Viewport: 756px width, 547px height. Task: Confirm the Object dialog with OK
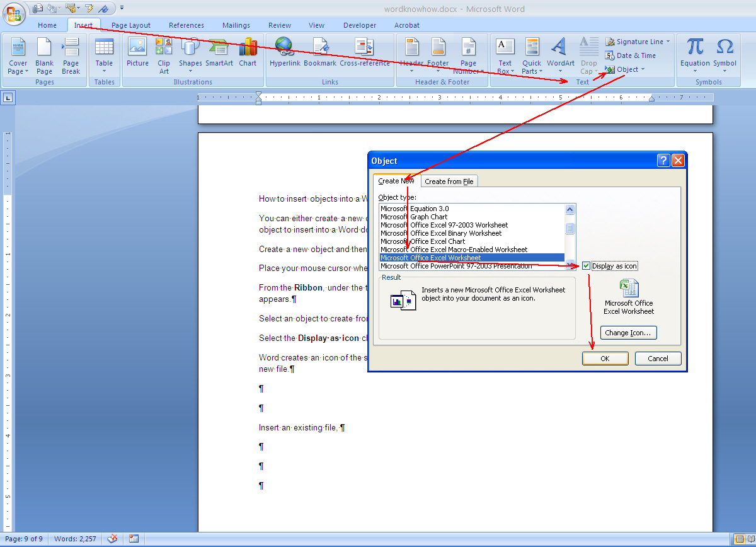pyautogui.click(x=605, y=359)
